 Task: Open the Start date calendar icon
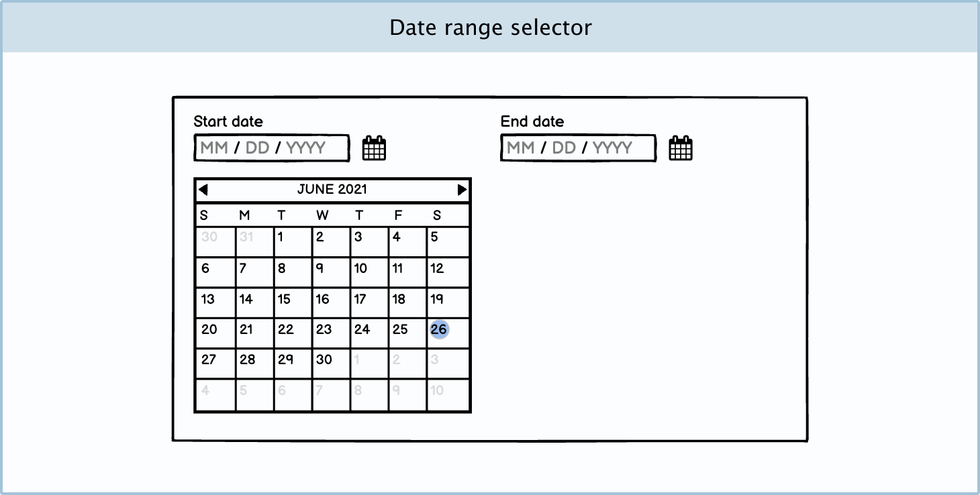point(374,148)
